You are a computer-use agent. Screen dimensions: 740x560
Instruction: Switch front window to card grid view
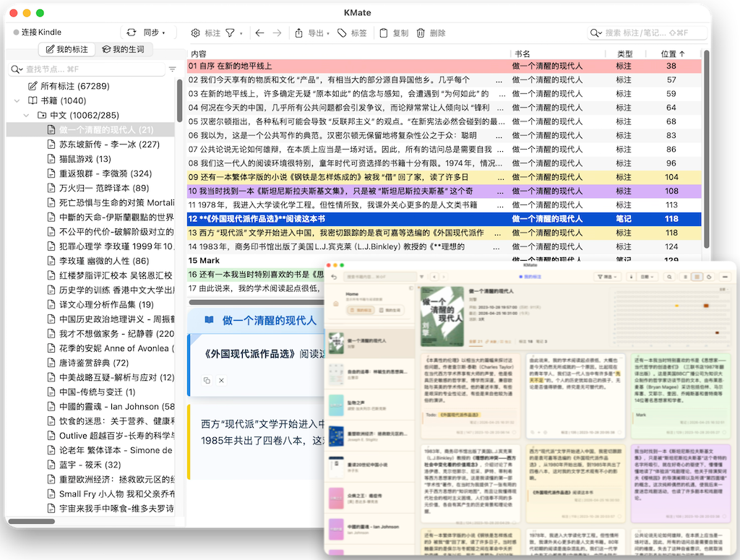pyautogui.click(x=697, y=277)
